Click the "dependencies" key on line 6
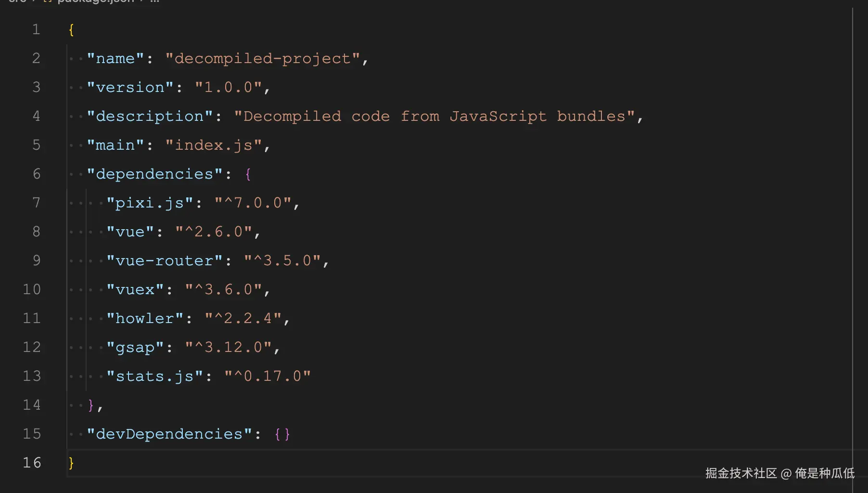This screenshot has height=493, width=868. point(154,174)
